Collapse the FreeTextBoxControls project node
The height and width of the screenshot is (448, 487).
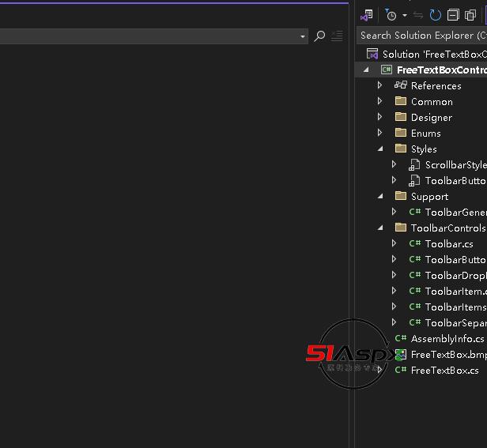click(366, 70)
